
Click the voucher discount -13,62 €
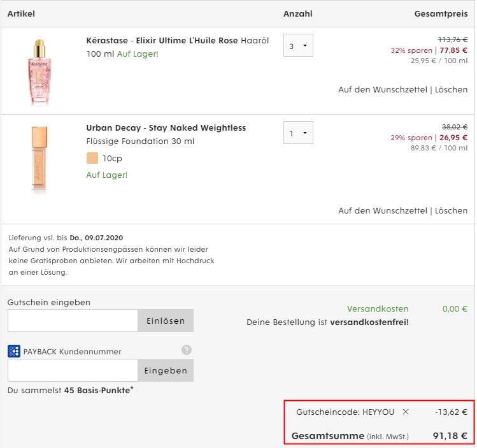451,412
